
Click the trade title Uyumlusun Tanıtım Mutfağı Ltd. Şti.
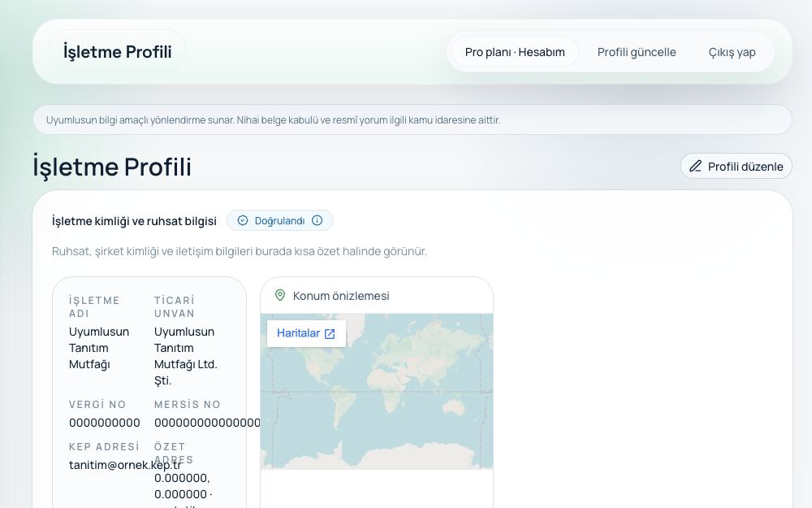click(x=185, y=356)
